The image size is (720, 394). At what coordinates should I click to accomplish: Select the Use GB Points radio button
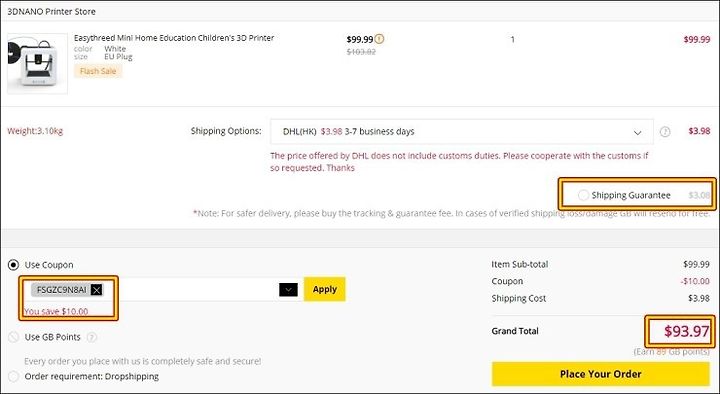tap(14, 337)
